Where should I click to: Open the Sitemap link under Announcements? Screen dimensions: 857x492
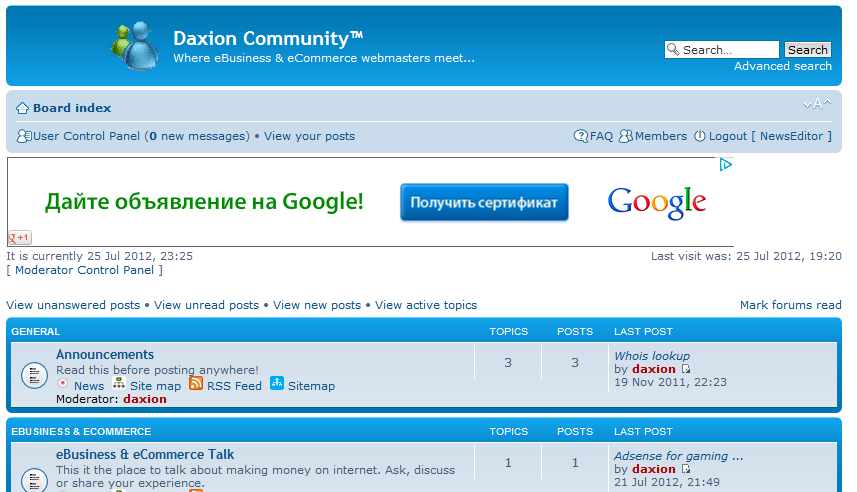tap(312, 386)
